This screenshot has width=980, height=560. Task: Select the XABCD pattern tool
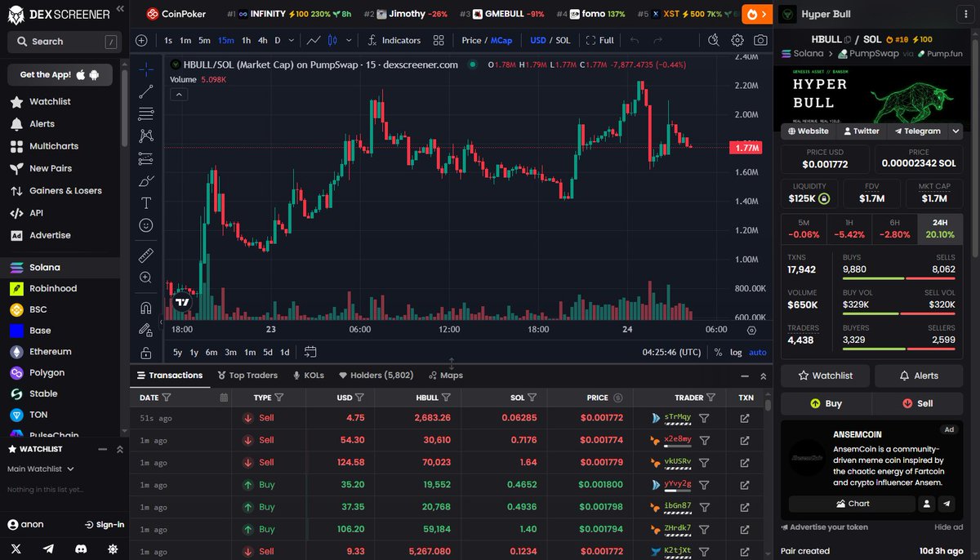tap(146, 136)
